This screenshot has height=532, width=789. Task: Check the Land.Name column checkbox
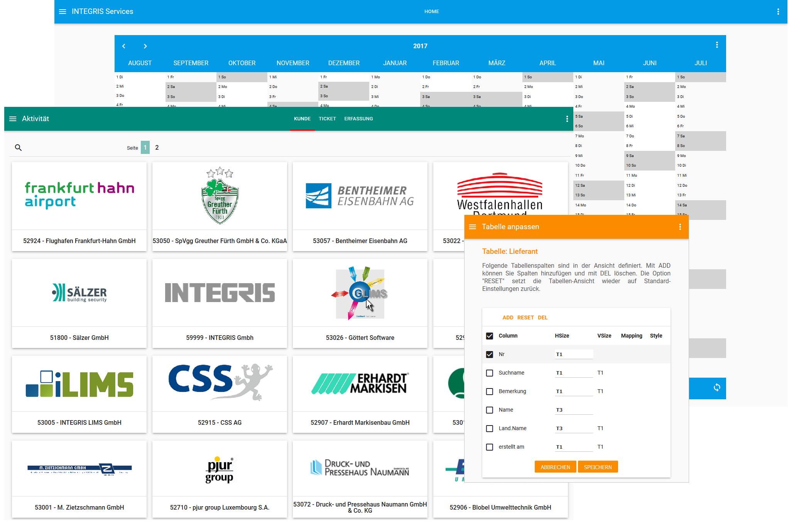pyautogui.click(x=490, y=429)
